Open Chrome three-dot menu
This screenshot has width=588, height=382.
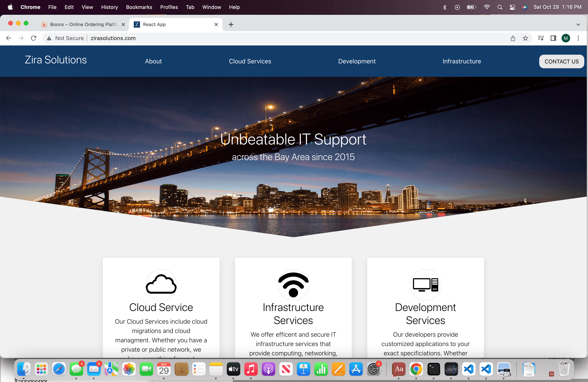tap(578, 38)
